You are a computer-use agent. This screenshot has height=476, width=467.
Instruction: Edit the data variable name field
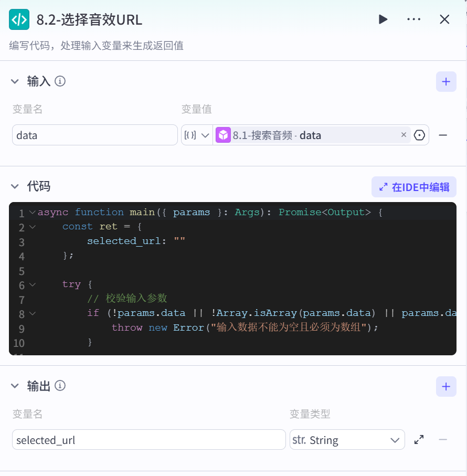point(94,135)
